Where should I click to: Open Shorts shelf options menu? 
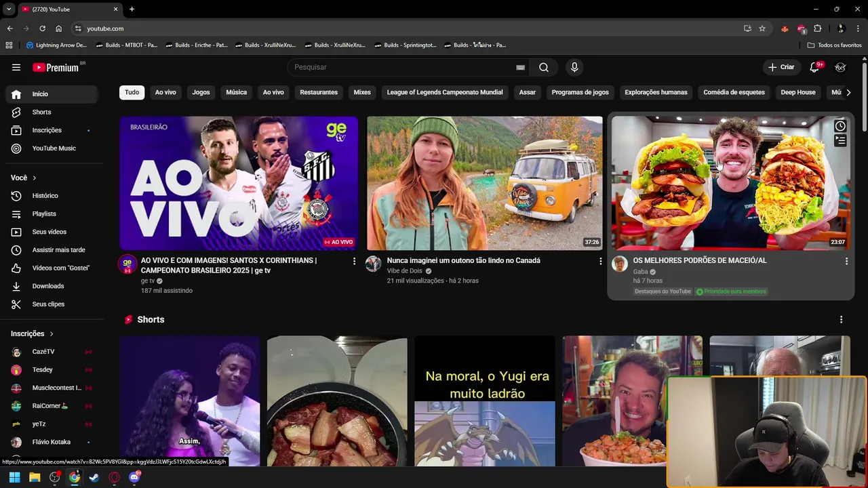(841, 319)
